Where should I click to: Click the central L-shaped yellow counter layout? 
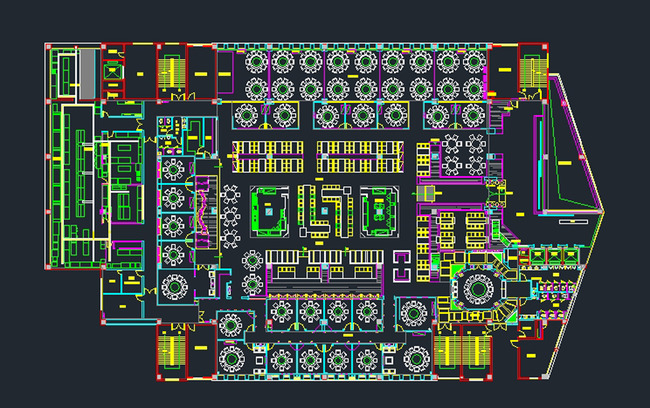point(325,211)
